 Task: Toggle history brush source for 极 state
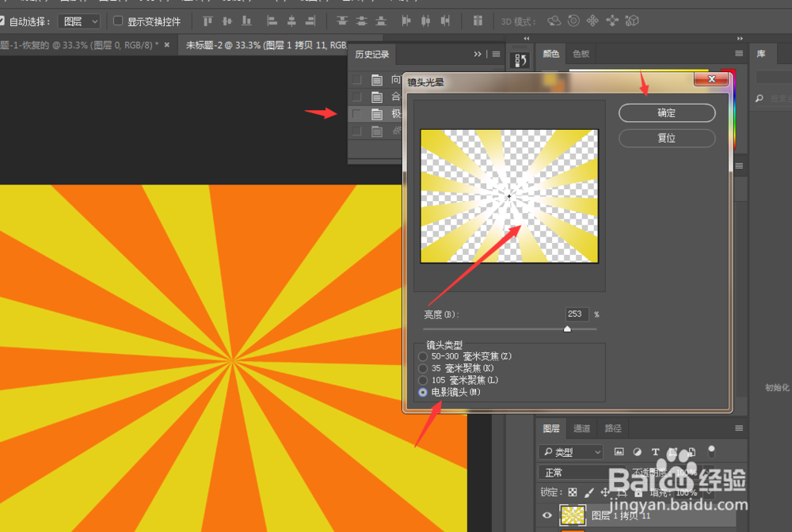[x=356, y=114]
